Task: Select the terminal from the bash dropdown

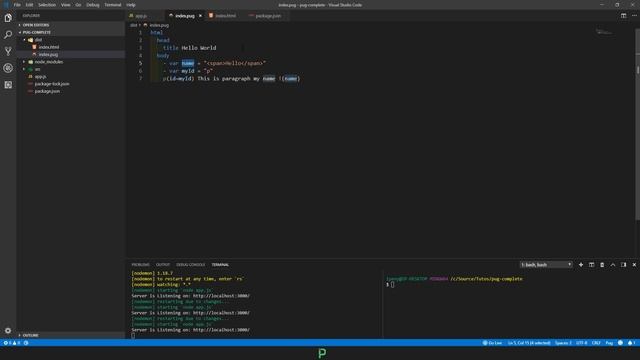Action: click(x=546, y=264)
